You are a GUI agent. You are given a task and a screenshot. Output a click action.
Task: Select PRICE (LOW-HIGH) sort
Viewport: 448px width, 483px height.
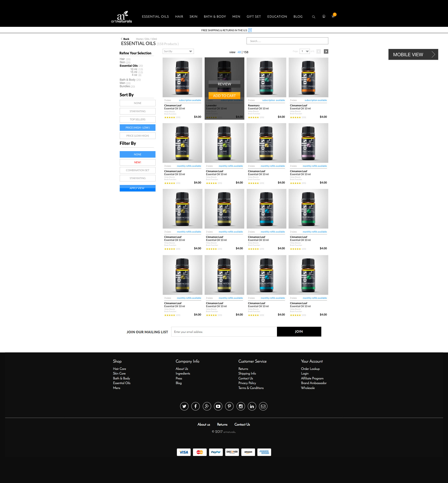pos(137,136)
